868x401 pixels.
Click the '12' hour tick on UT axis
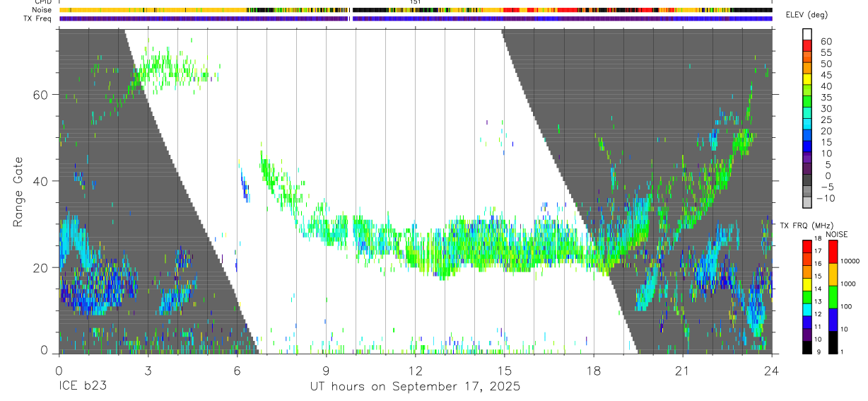click(x=415, y=371)
